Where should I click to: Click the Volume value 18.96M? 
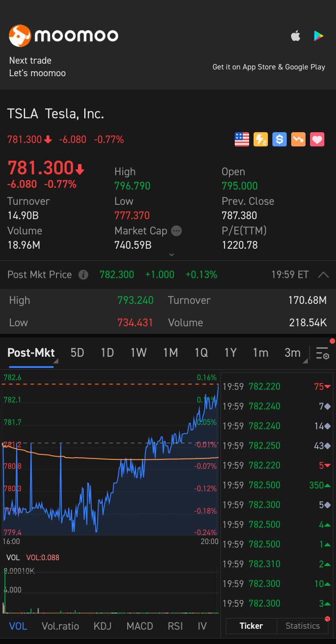pyautogui.click(x=25, y=245)
